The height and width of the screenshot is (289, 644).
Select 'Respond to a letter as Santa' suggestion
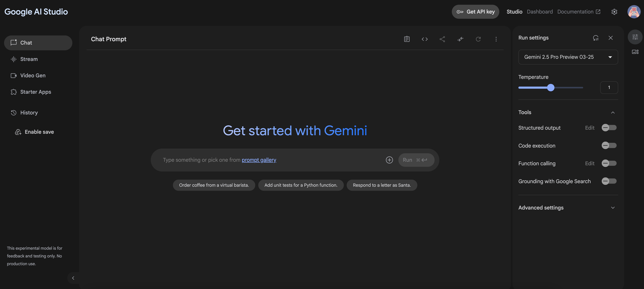coord(382,185)
